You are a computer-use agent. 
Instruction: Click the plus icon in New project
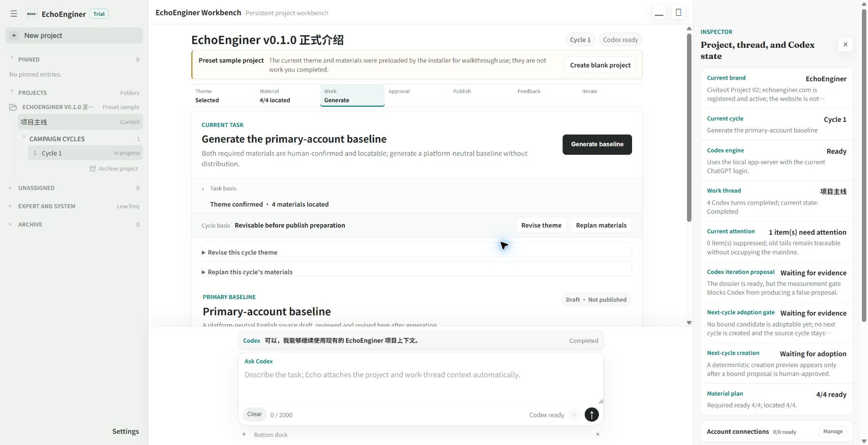(x=14, y=36)
